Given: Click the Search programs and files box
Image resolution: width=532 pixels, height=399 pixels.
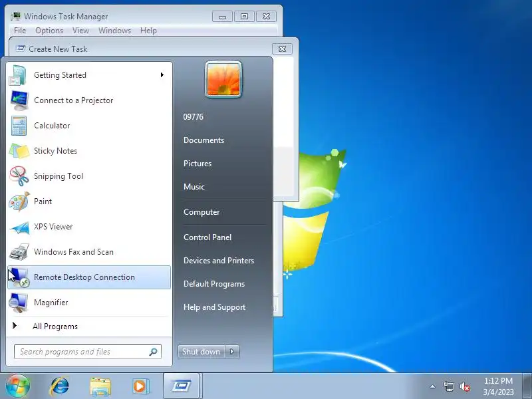Looking at the screenshot, I should click(x=88, y=352).
